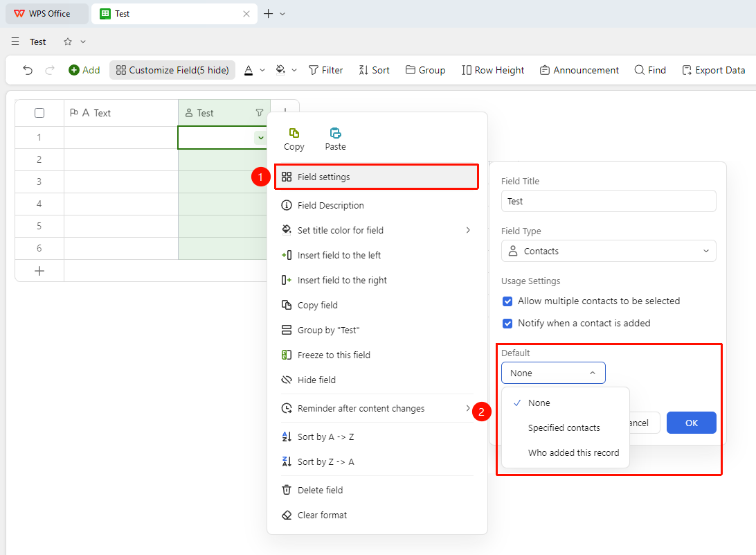Uncheck Notify when a contact is added
This screenshot has height=555, width=756.
(507, 324)
